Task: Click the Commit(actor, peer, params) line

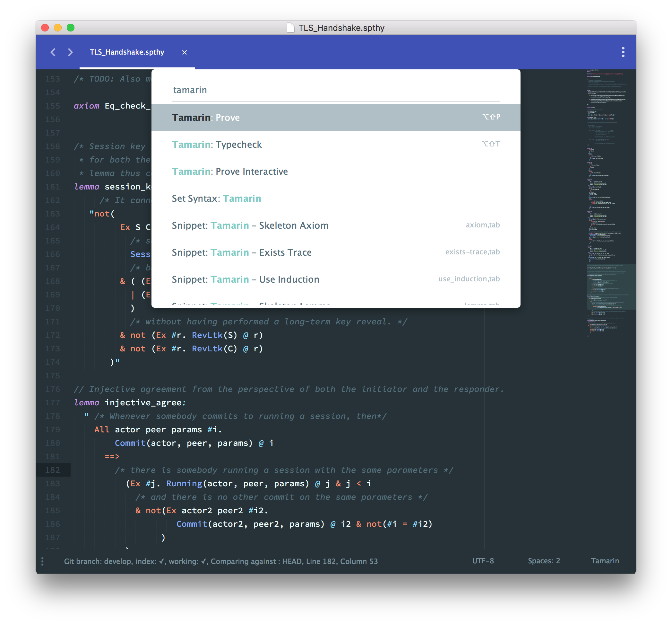Action: (194, 443)
